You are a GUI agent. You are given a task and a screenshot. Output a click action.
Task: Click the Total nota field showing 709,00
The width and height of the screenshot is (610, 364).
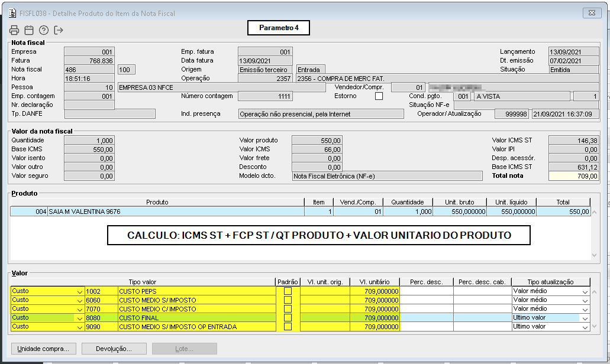pos(573,176)
